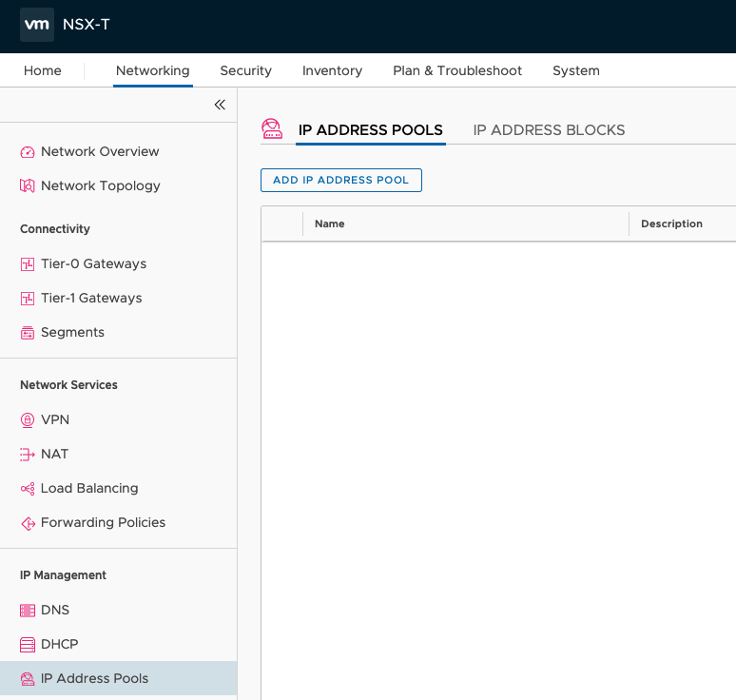The width and height of the screenshot is (736, 700).
Task: Click the Load Balancing icon
Action: [x=28, y=489]
